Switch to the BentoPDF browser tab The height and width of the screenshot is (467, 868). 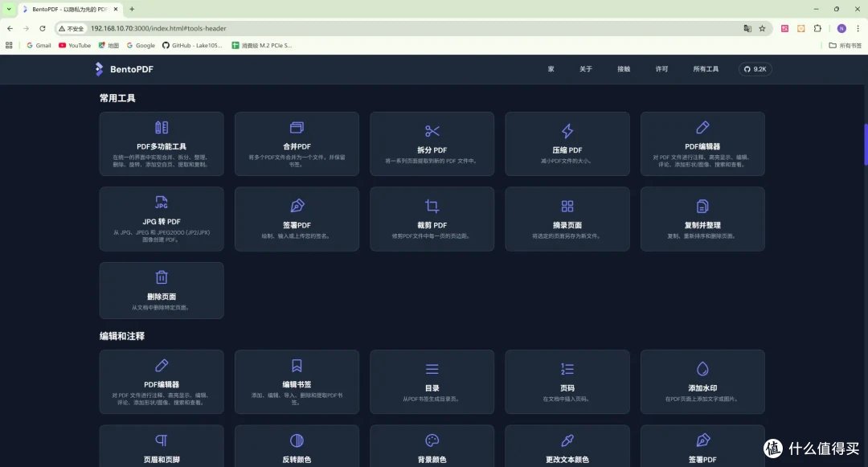(70, 10)
